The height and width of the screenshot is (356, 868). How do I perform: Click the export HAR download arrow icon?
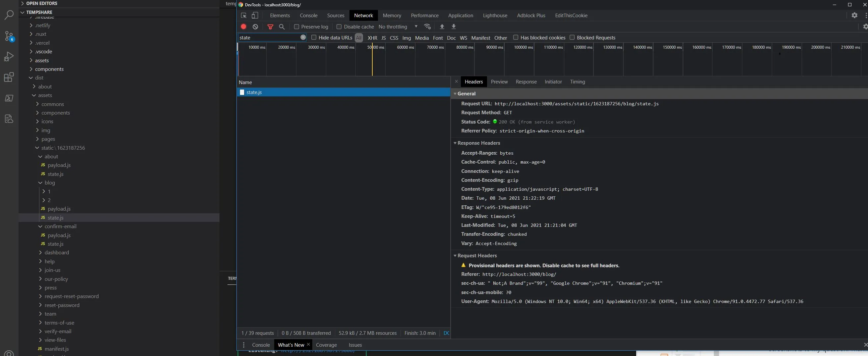(454, 26)
